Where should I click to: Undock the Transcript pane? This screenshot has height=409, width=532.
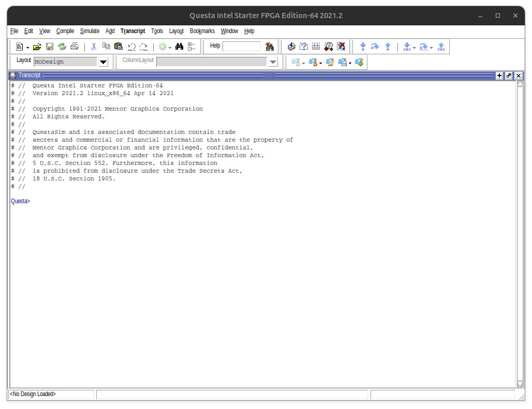point(509,75)
